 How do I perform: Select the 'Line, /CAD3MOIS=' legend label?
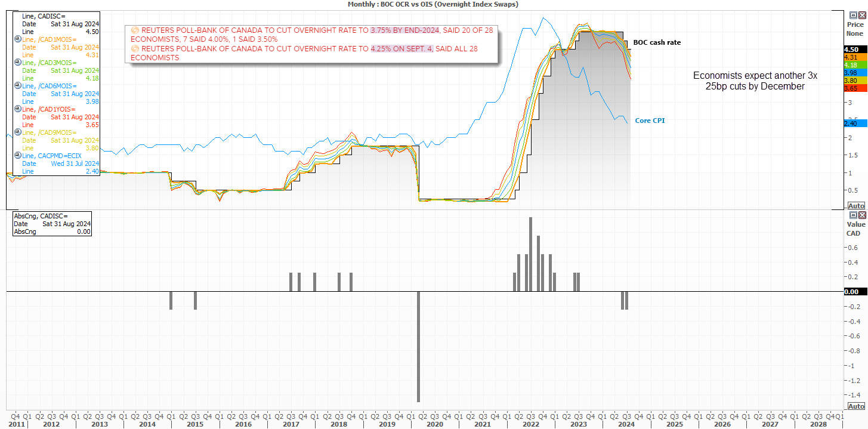49,62
